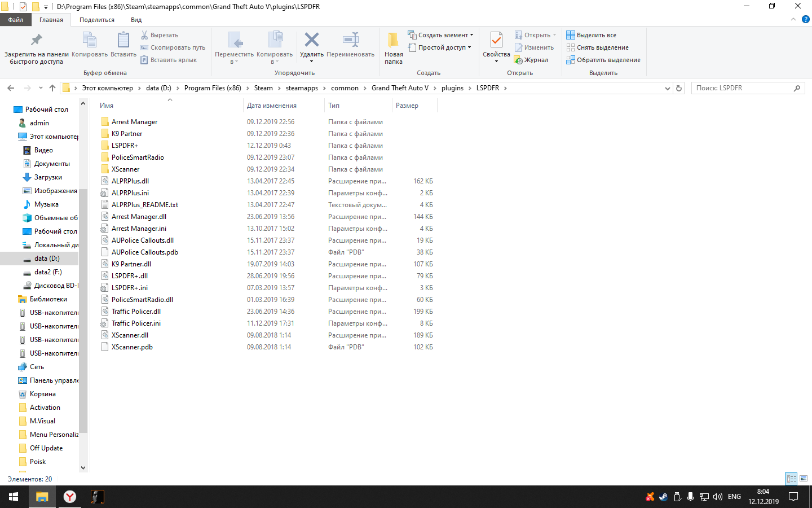Open Библиотеки in the navigation pane
Viewport: 812px width, 508px height.
(48, 299)
